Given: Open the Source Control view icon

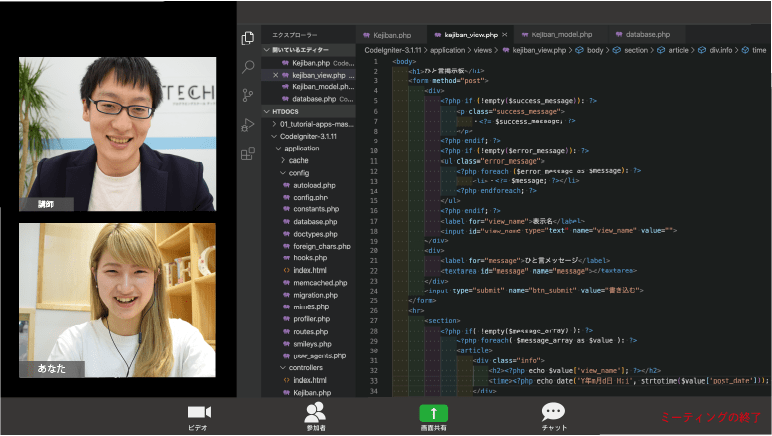Looking at the screenshot, I should pos(248,96).
